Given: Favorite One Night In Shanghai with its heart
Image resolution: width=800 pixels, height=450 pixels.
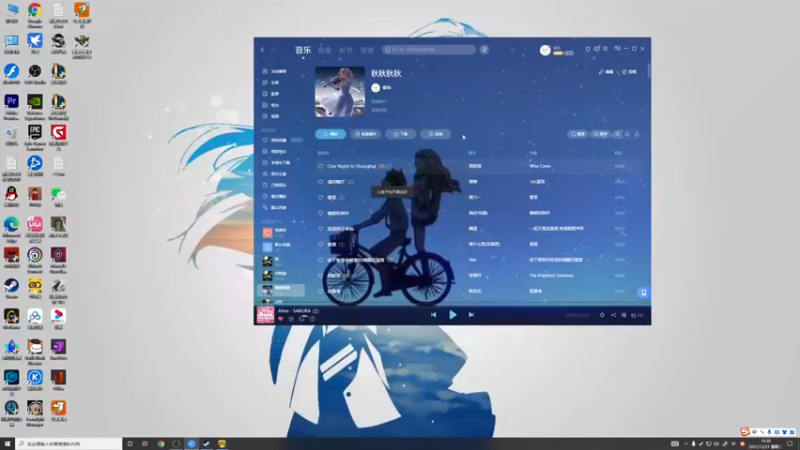Looking at the screenshot, I should (x=320, y=166).
